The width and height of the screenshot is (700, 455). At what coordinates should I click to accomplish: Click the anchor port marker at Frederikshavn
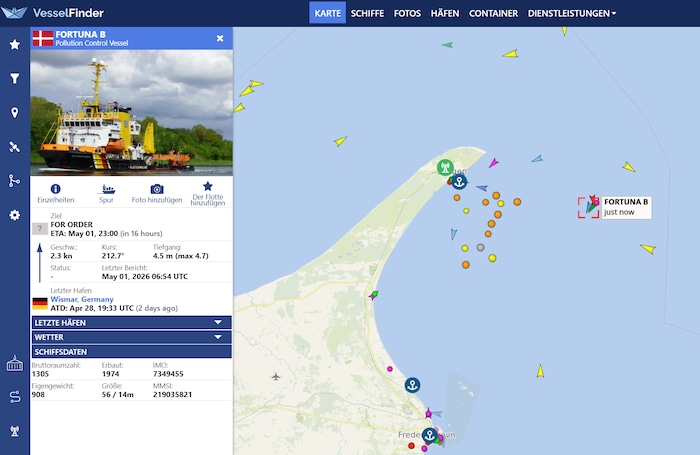coord(430,435)
